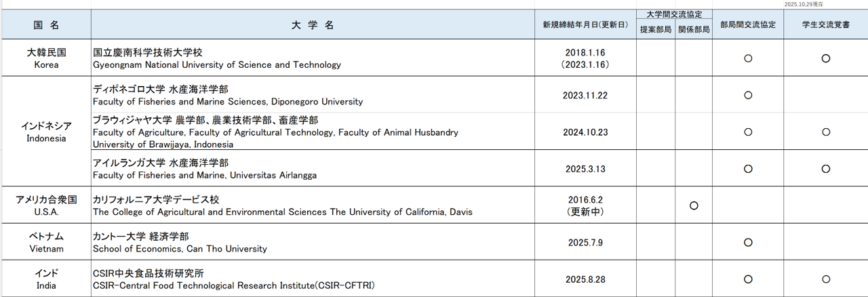Click the 学生交流覚書 column header

click(x=825, y=25)
